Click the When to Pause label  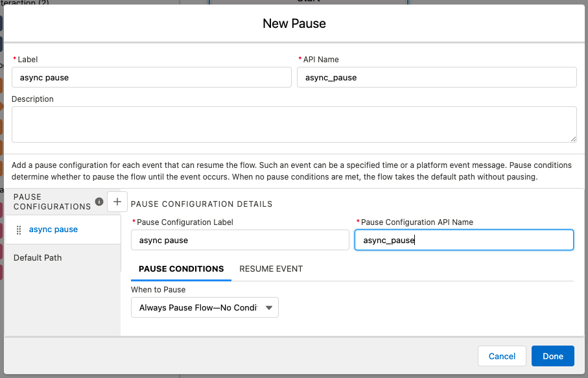tap(158, 290)
